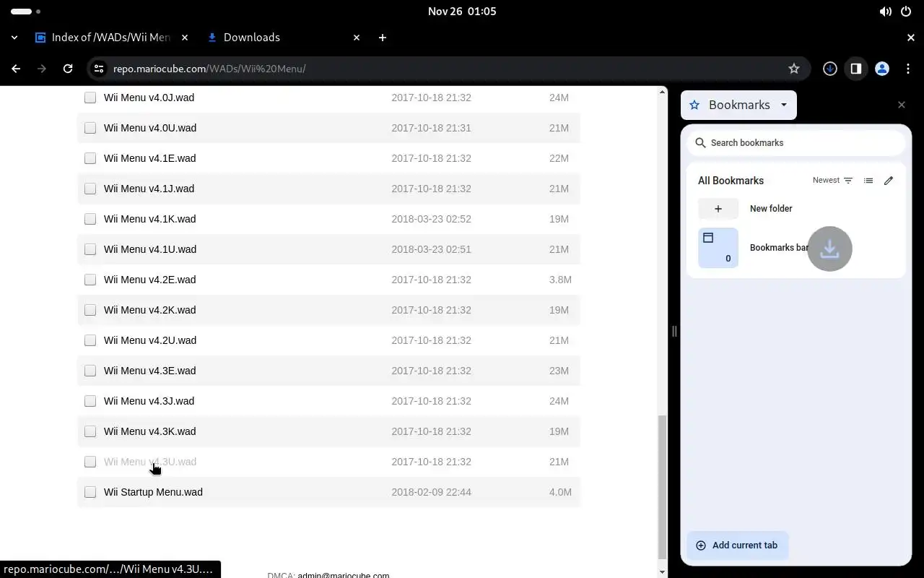The width and height of the screenshot is (924, 578).
Task: Click the 23M size of v4.3E
Action: click(559, 371)
